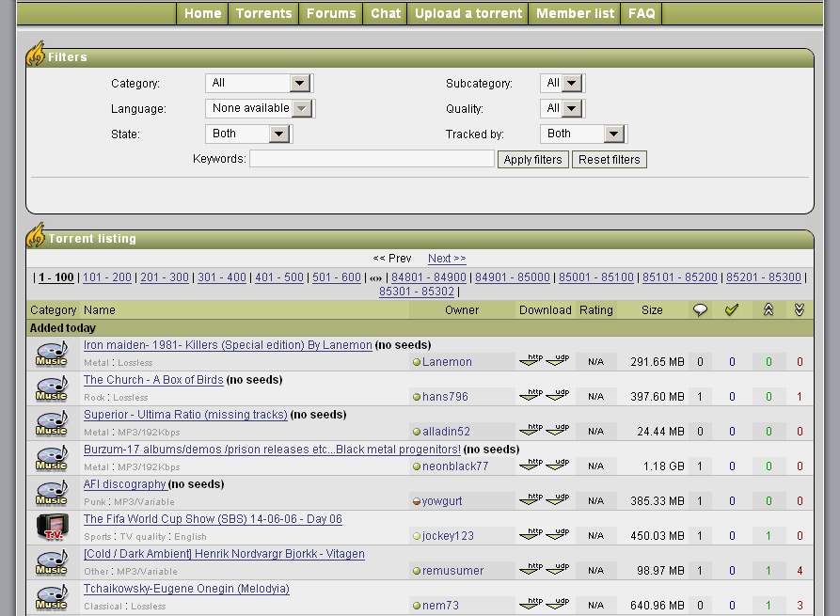Click udp download icon for Fifa World Cup Show
The image size is (840, 616).
pyautogui.click(x=558, y=534)
